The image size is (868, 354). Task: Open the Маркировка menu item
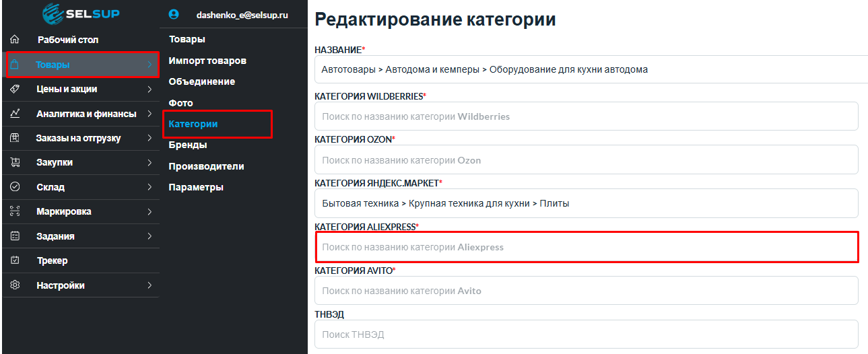pyautogui.click(x=64, y=211)
